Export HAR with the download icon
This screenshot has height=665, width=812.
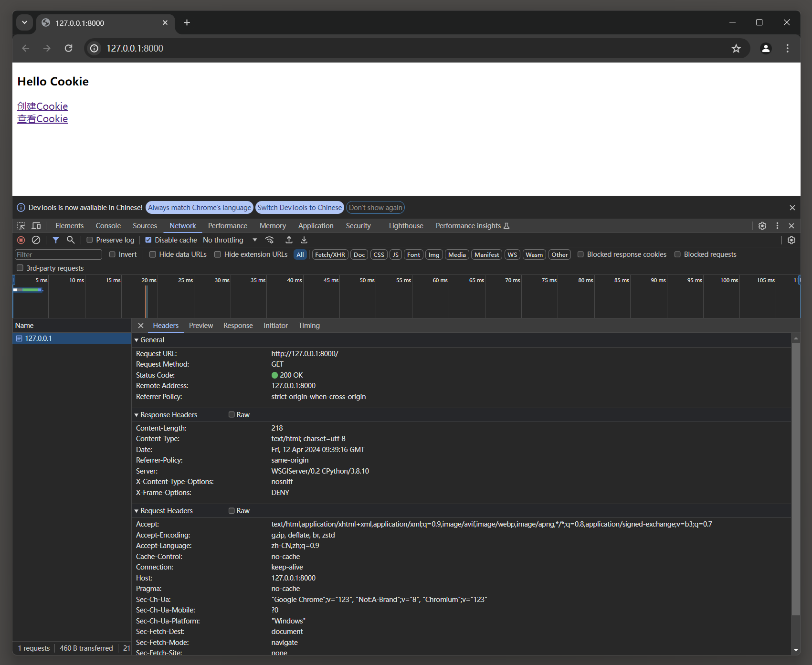coord(304,240)
